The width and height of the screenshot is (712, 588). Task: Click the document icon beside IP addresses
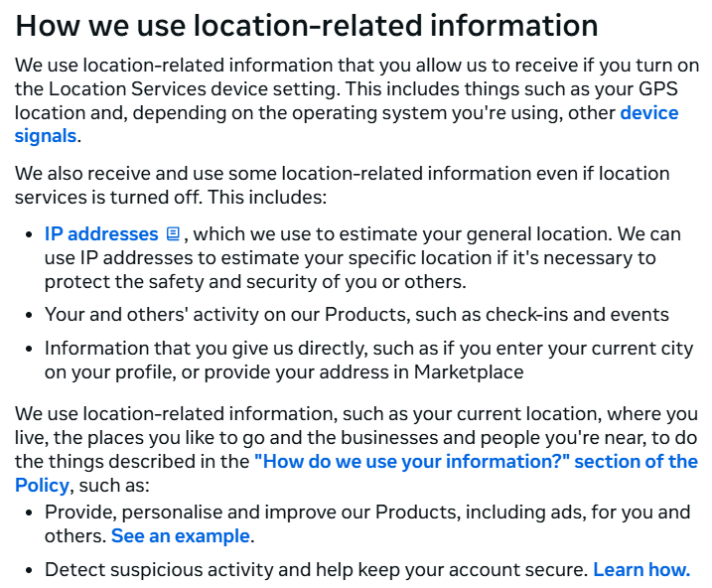(x=173, y=234)
